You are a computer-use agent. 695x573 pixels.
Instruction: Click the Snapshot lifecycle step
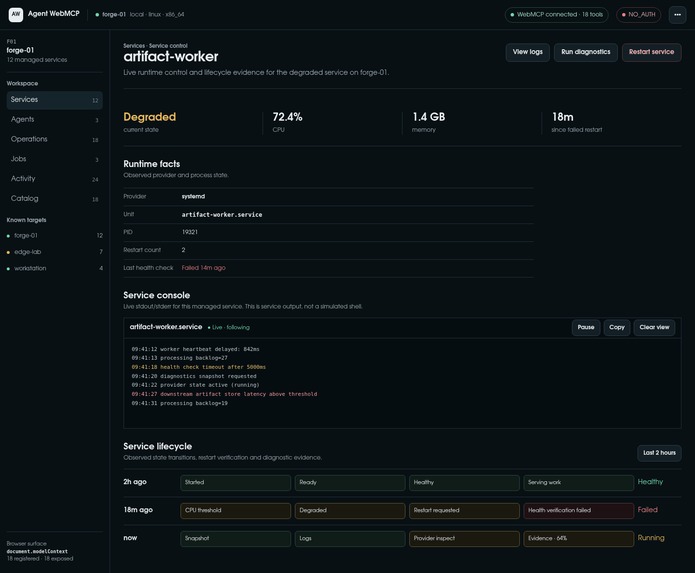pyautogui.click(x=235, y=538)
